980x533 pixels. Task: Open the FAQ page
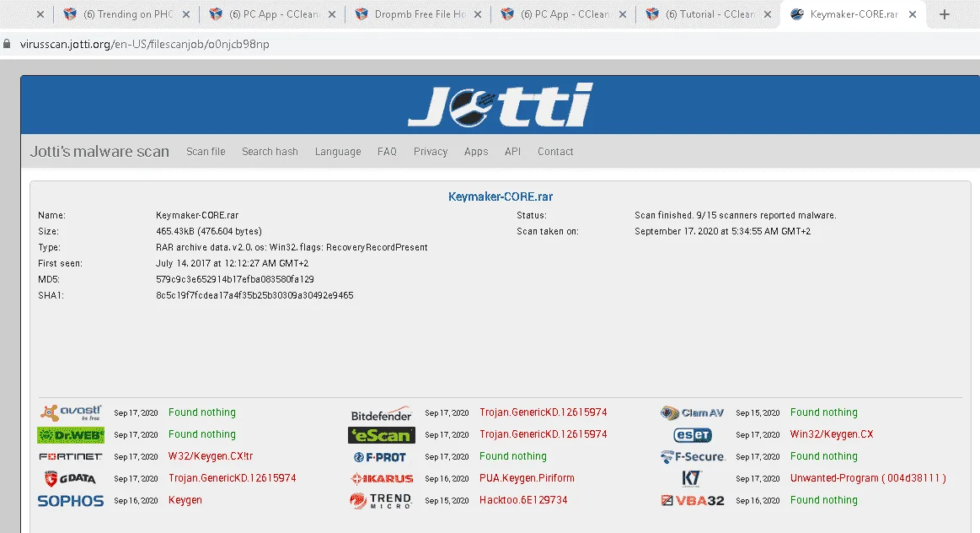tap(387, 152)
